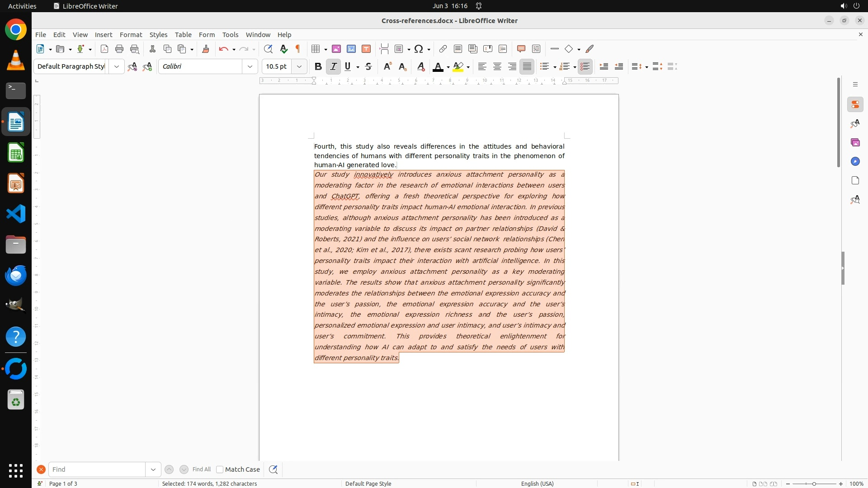This screenshot has width=868, height=488.
Task: Click into the Find text field
Action: tap(97, 469)
